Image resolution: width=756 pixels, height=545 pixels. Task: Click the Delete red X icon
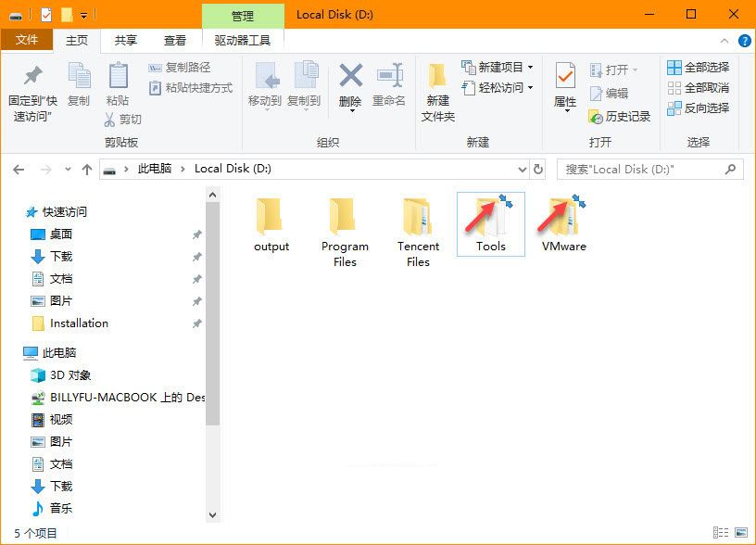point(350,76)
